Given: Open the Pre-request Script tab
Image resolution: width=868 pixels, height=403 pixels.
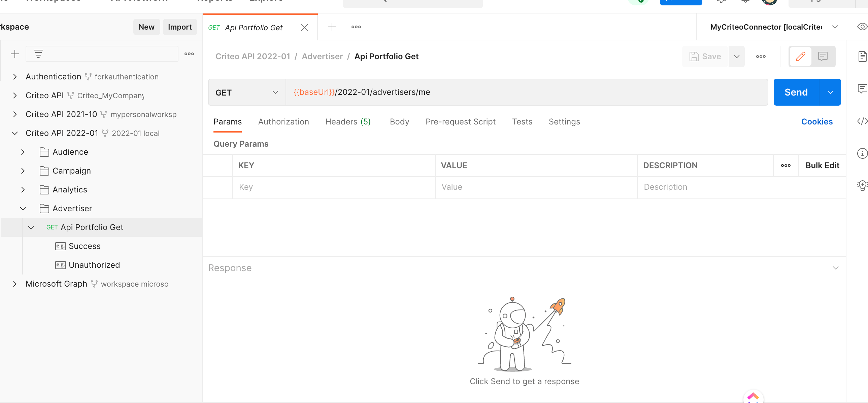Looking at the screenshot, I should pos(460,121).
